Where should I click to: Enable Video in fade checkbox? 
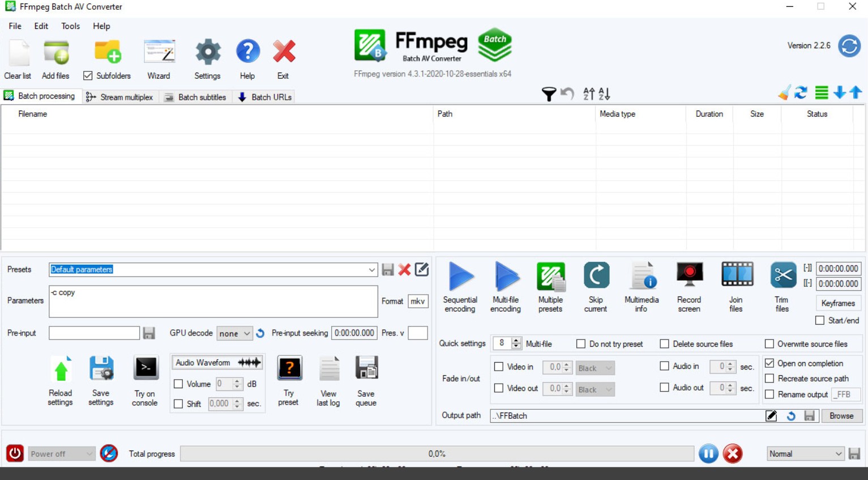499,367
